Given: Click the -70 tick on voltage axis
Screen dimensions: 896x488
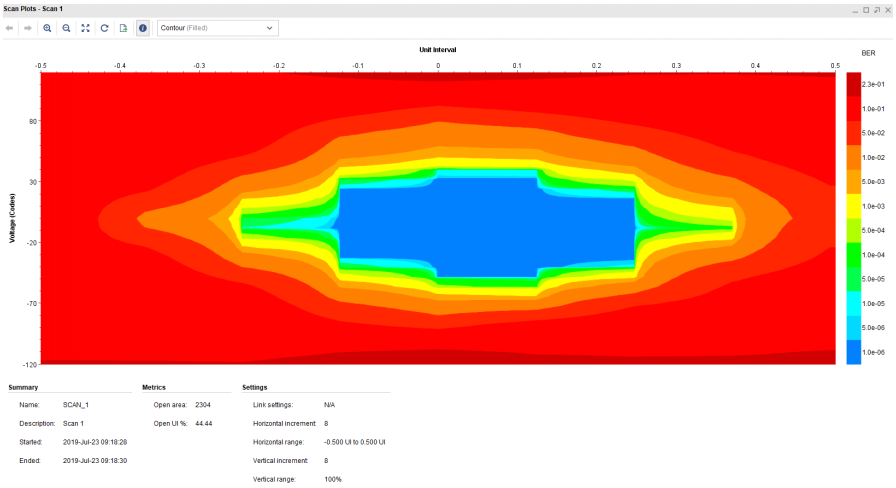Looking at the screenshot, I should point(31,303).
